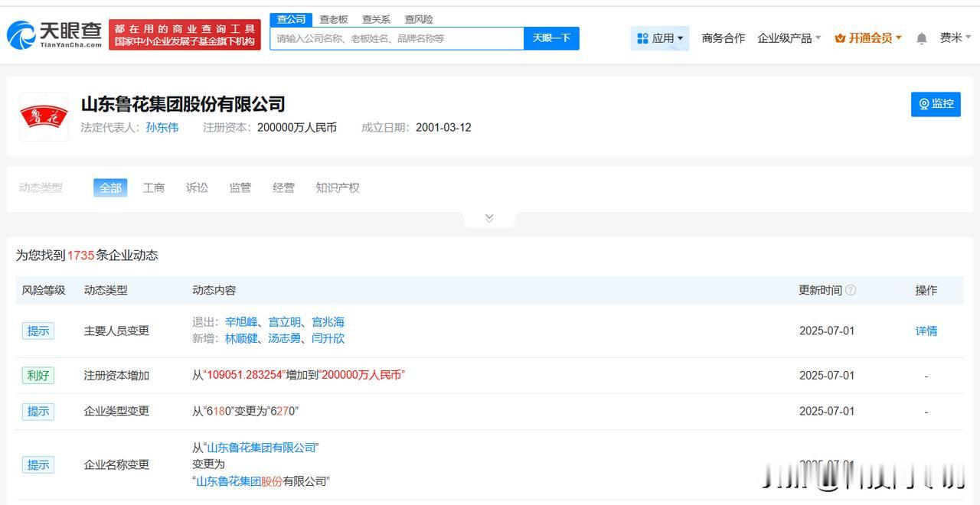
Task: Open the 汤志勇 person link
Action: coord(285,338)
